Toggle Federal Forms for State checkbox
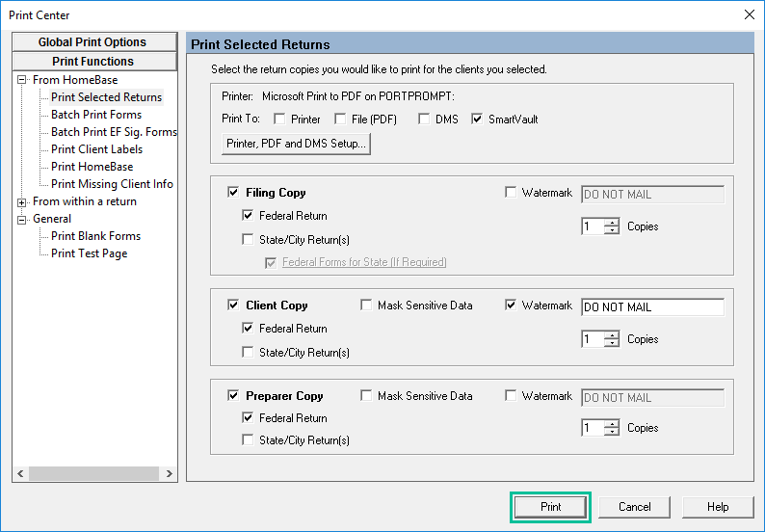 pyautogui.click(x=271, y=263)
